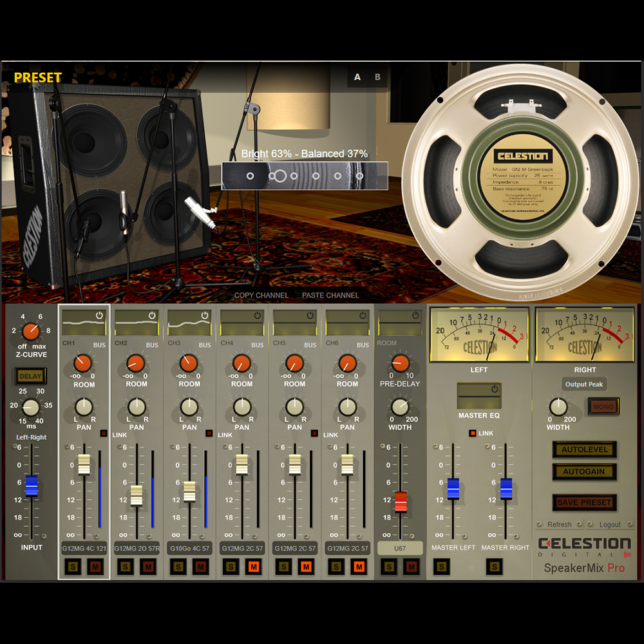Solo channel 1 with S button
Image resolution: width=644 pixels, height=644 pixels.
tap(73, 567)
